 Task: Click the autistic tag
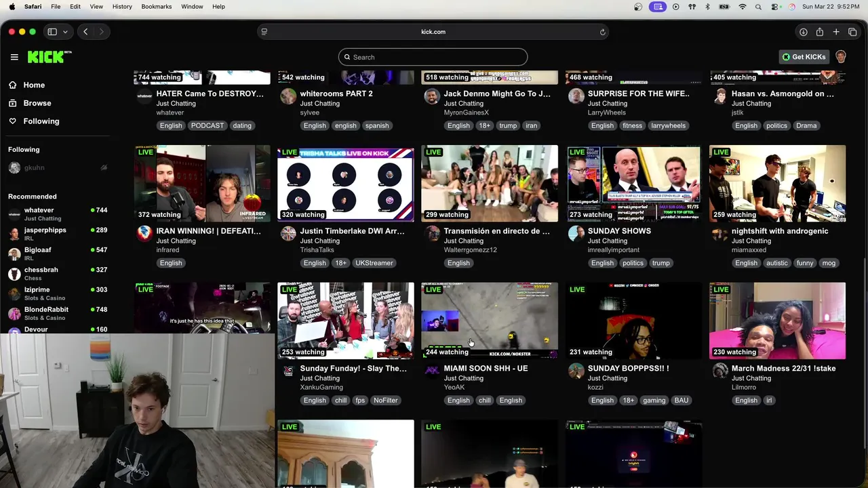point(777,263)
